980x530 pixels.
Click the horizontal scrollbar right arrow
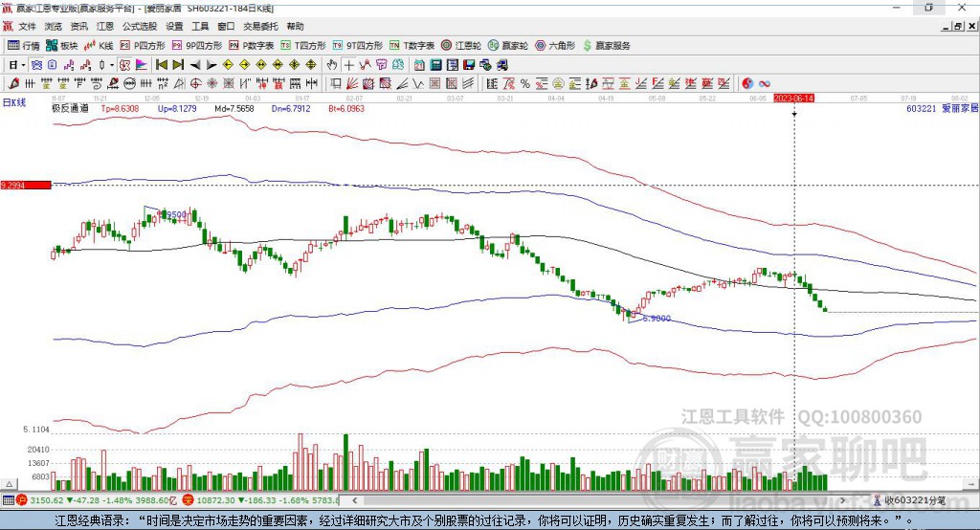842,500
